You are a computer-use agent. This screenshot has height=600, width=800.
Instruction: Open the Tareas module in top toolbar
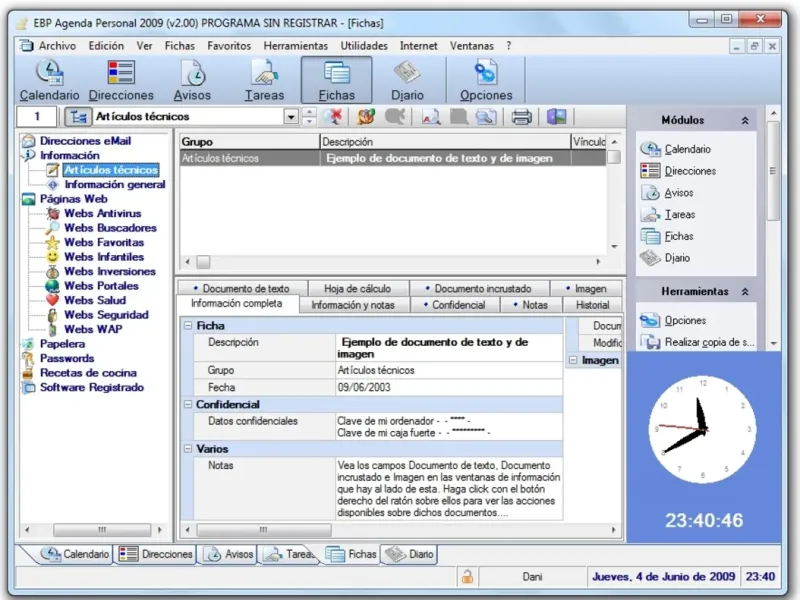[264, 80]
